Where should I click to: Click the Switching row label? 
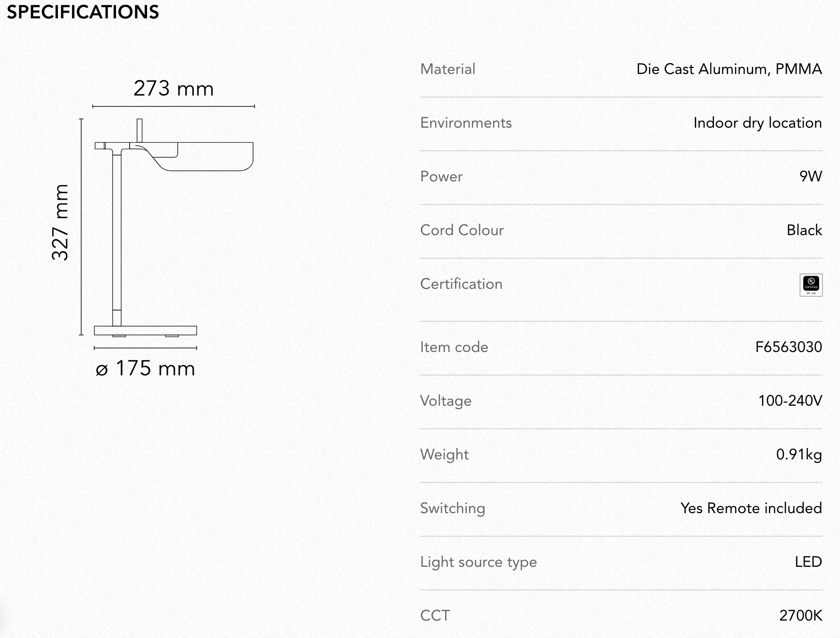pos(453,509)
